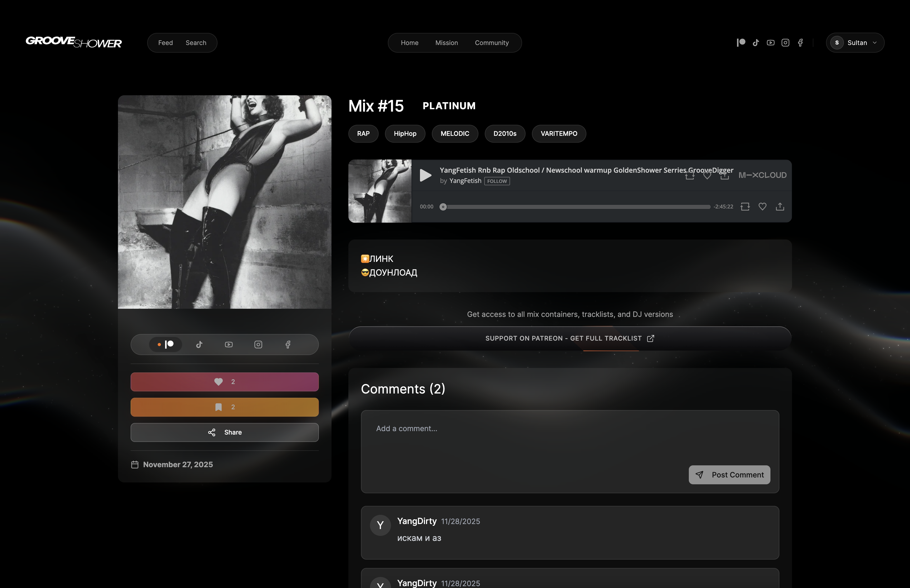This screenshot has height=588, width=910.
Task: Open the Mixcloud logo link
Action: (762, 175)
